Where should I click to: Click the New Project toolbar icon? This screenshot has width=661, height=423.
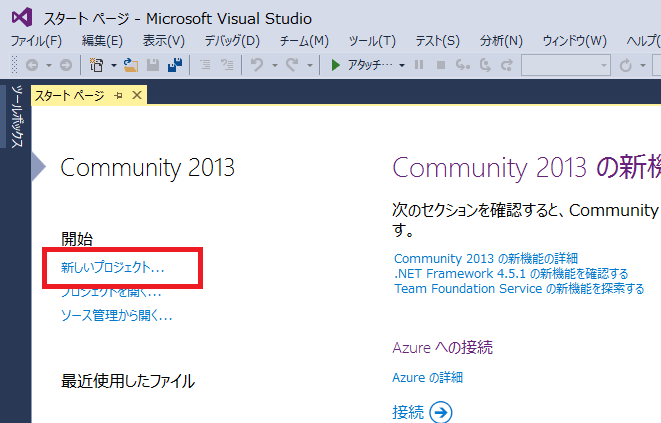click(x=97, y=65)
